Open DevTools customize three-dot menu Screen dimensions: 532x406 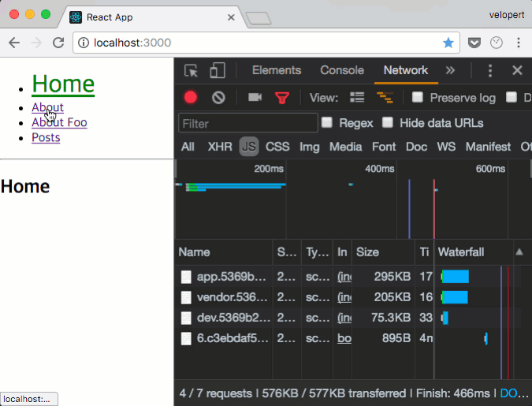(x=490, y=71)
